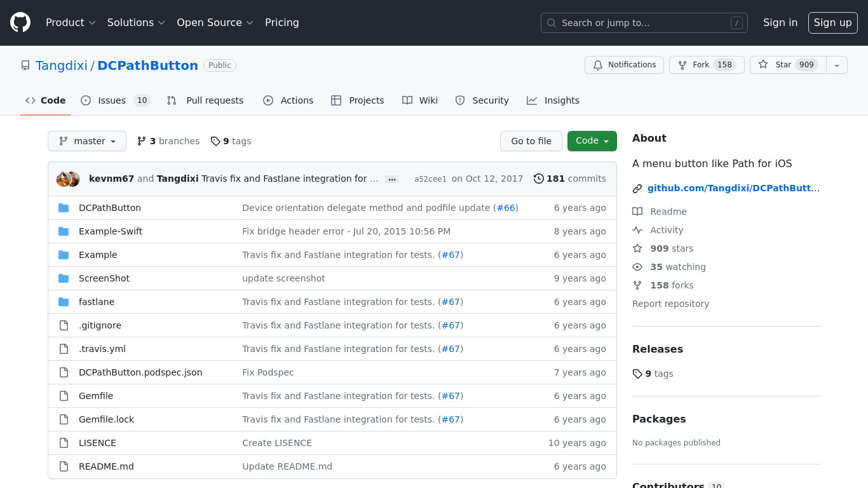The height and width of the screenshot is (488, 868).
Task: Open the Gemfile file
Action: (x=96, y=396)
